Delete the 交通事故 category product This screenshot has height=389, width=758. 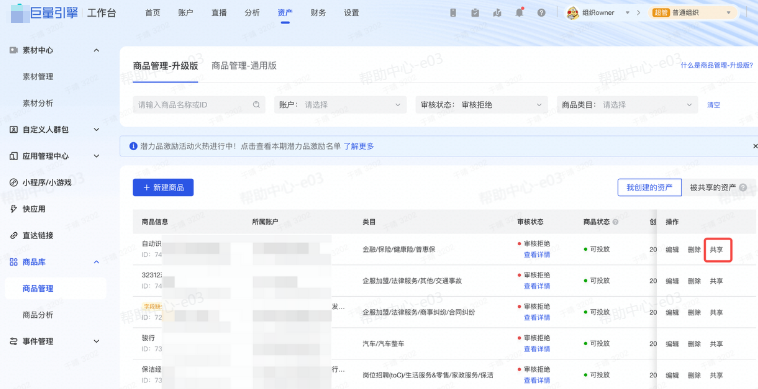point(694,281)
